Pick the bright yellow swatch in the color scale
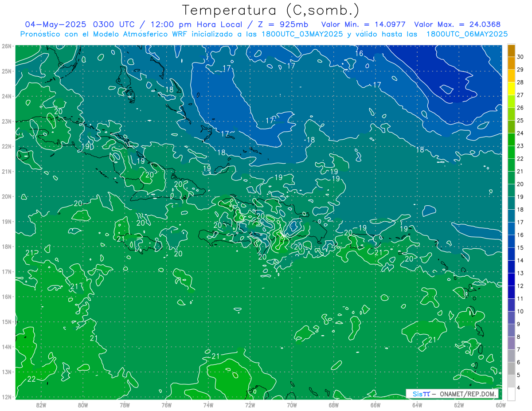Image resolution: width=532 pixels, height=411 pixels. [511, 89]
